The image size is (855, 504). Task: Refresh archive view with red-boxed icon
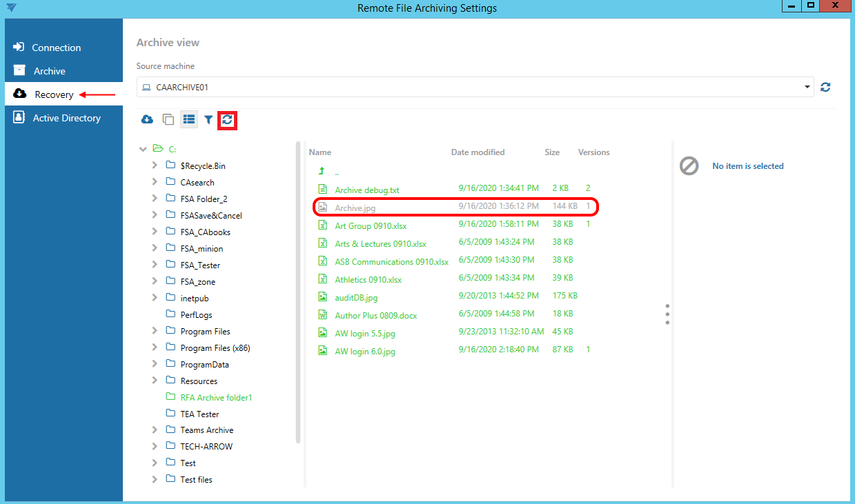[x=227, y=120]
